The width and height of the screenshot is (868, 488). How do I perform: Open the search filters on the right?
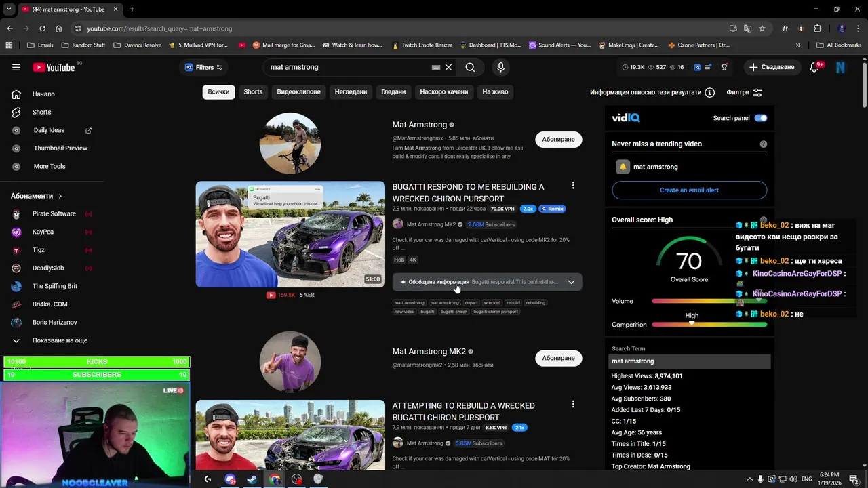click(x=745, y=92)
